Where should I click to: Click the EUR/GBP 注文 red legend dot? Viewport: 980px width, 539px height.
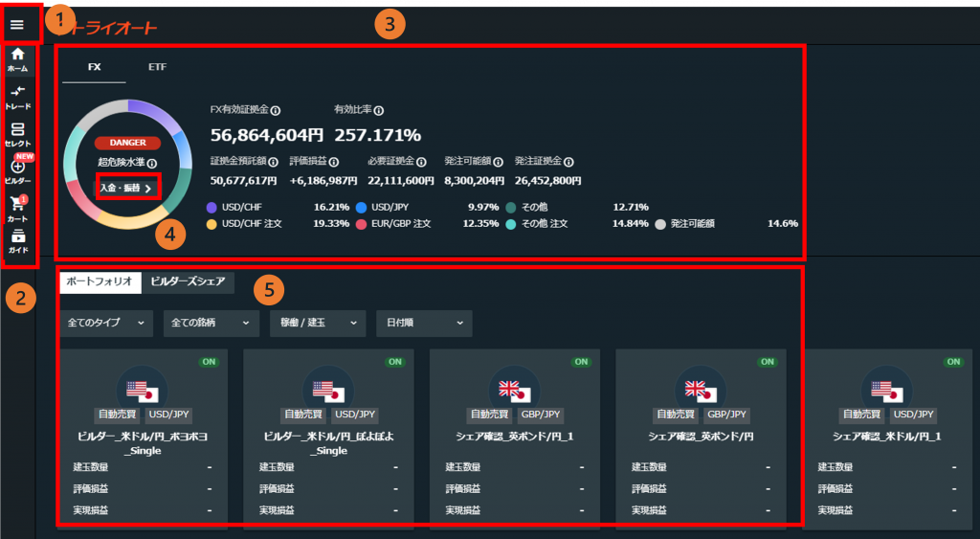pos(361,224)
